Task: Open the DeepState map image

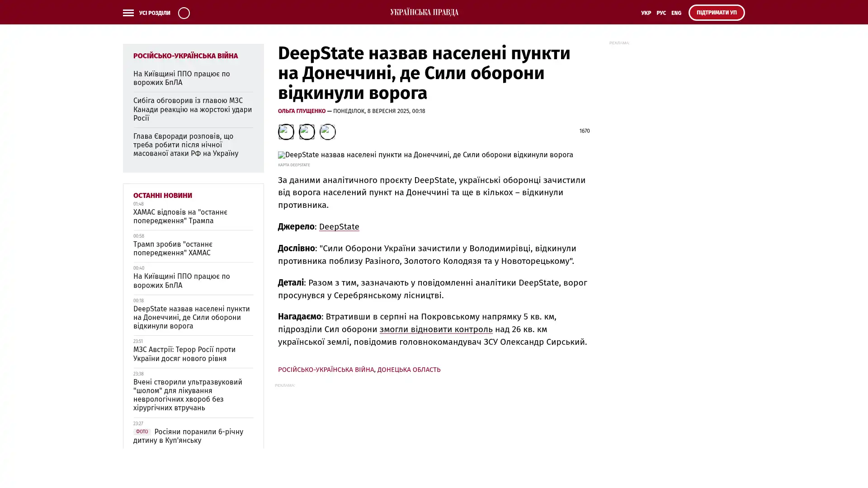Action: click(425, 155)
